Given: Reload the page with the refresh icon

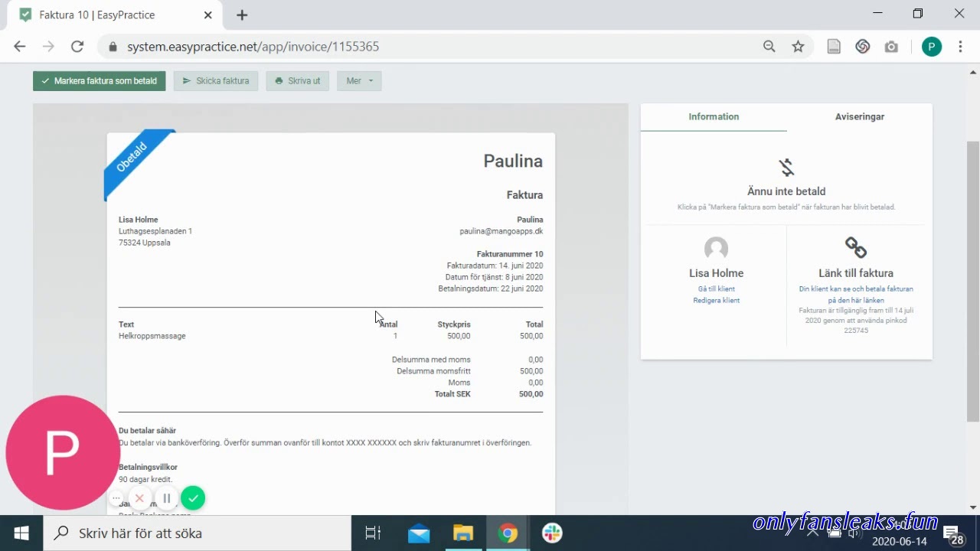Looking at the screenshot, I should click(77, 47).
